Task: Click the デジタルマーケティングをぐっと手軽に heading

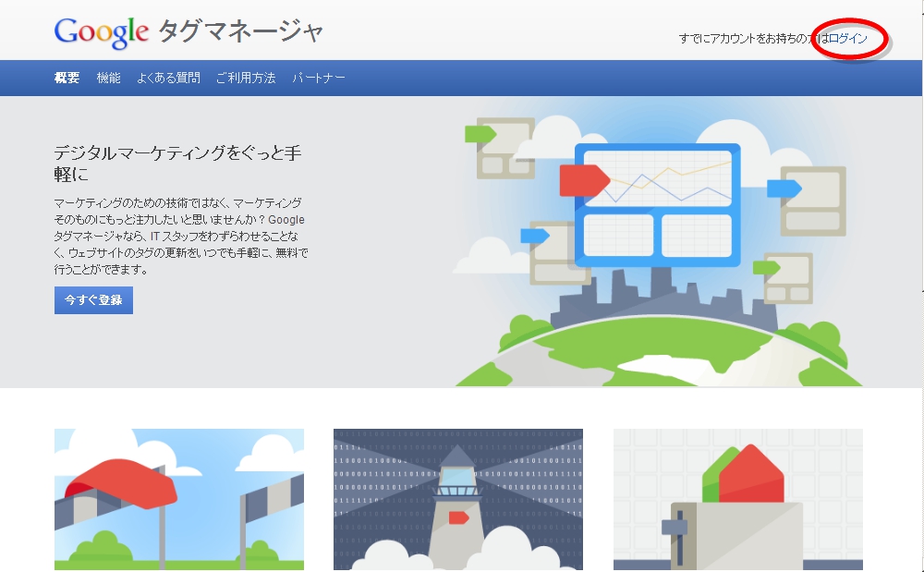Action: click(x=178, y=164)
